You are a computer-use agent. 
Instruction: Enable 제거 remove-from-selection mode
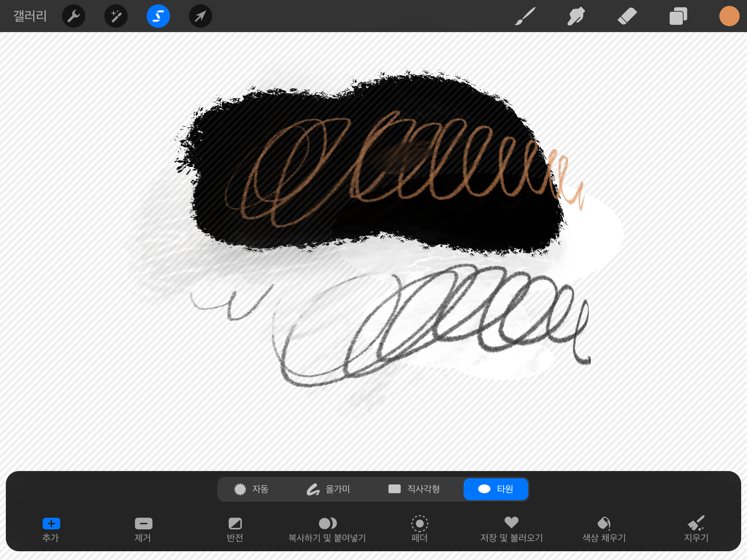143,529
